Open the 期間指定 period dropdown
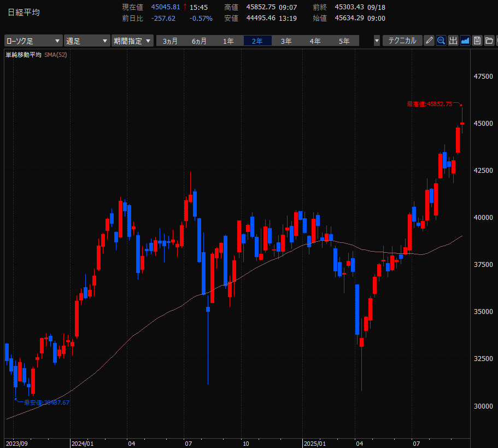Image resolution: width=498 pixels, height=448 pixels. pyautogui.click(x=132, y=41)
